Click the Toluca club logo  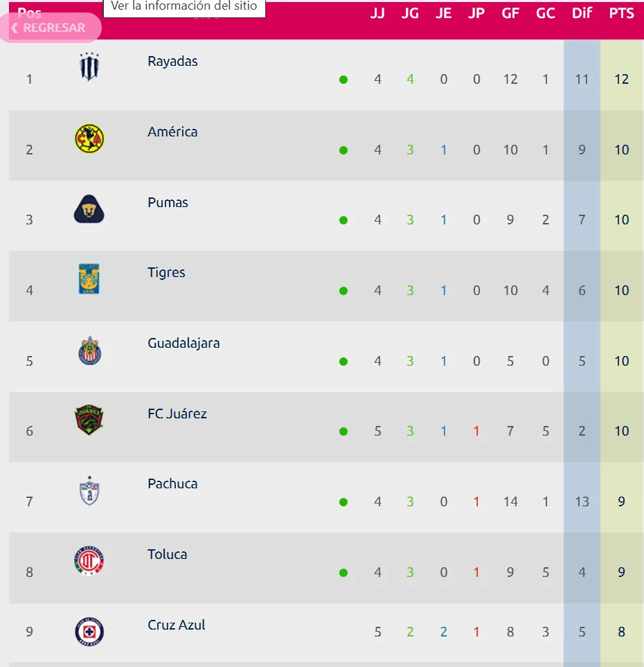point(89,561)
